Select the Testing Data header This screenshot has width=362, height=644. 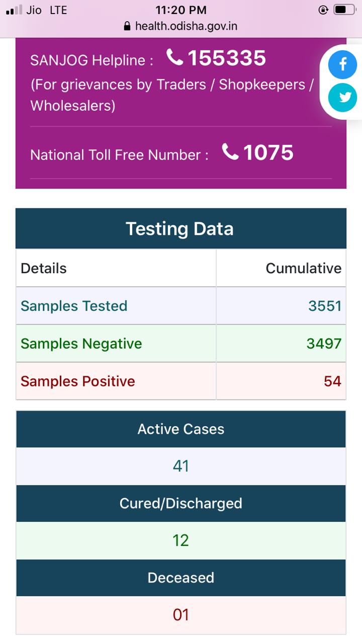pyautogui.click(x=181, y=228)
